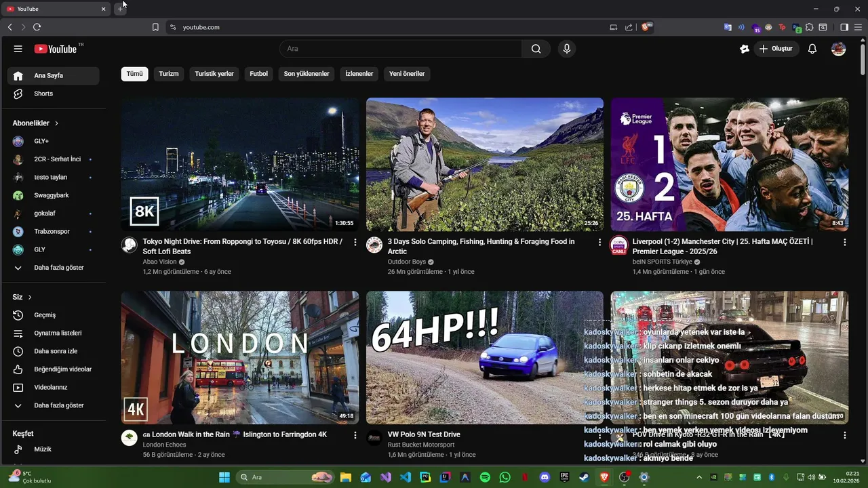Open the Outdoor Boys channel link

tap(407, 262)
